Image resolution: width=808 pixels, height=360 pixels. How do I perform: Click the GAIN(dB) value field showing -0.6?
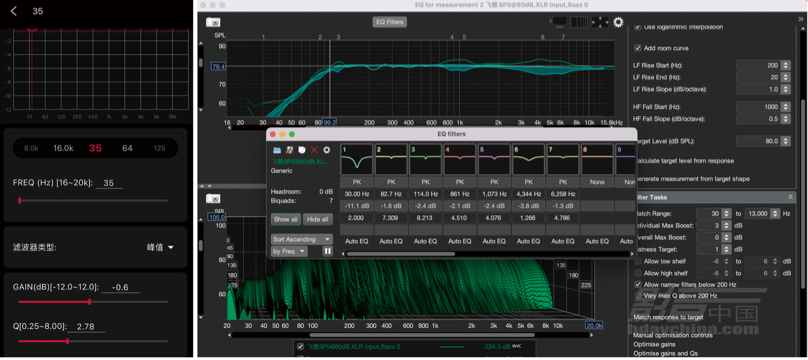point(120,287)
